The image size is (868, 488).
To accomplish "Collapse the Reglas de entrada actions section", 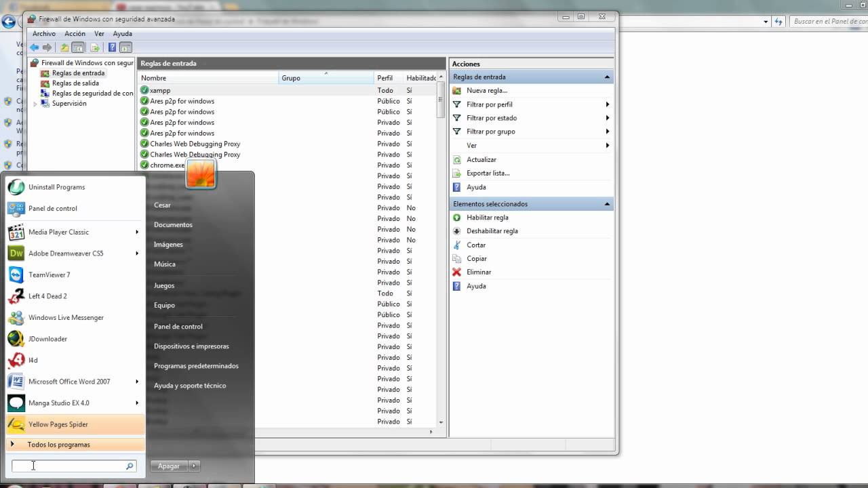I will pos(607,77).
